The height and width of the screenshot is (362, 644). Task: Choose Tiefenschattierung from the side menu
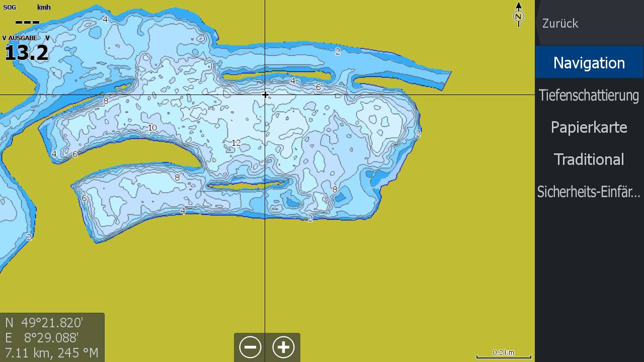tap(589, 95)
